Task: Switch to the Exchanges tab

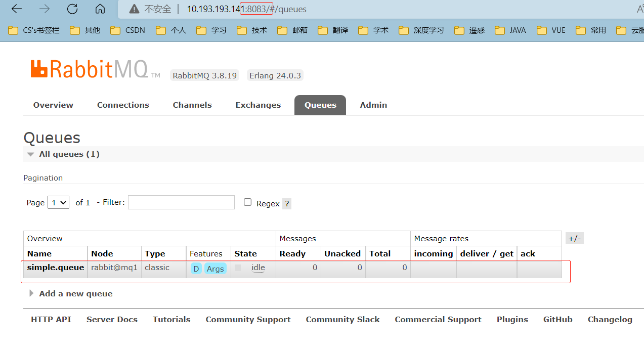Action: (x=258, y=105)
